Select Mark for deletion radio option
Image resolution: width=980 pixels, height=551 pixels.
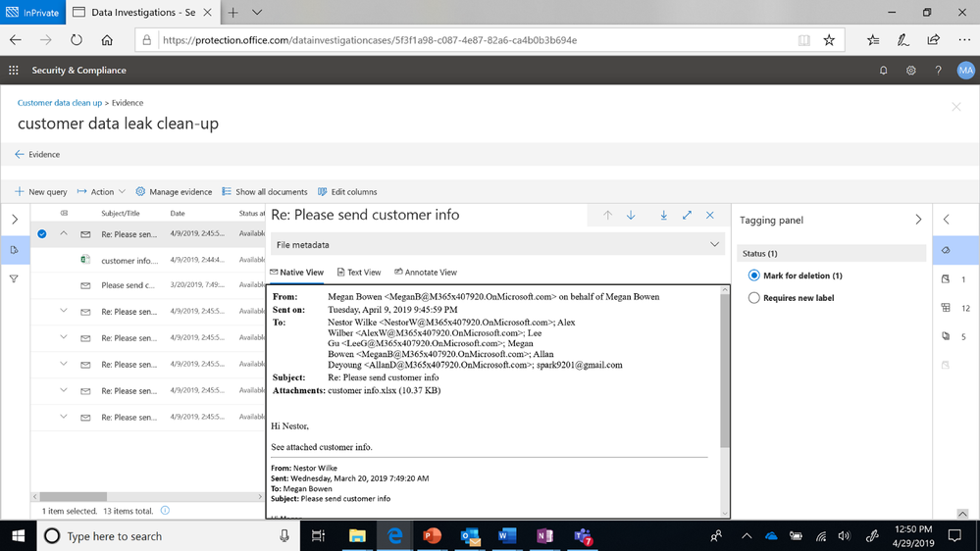(x=753, y=275)
